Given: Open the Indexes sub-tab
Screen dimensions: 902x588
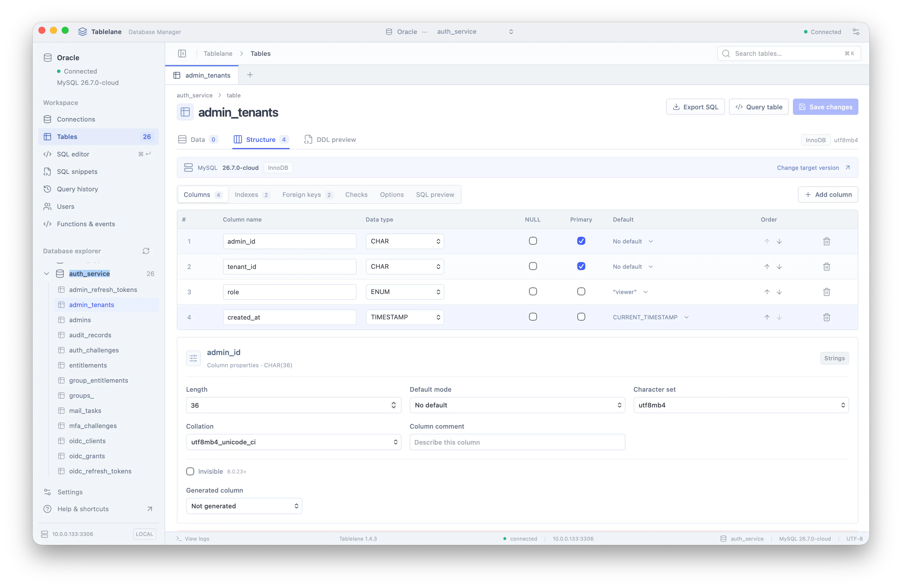Looking at the screenshot, I should click(252, 195).
